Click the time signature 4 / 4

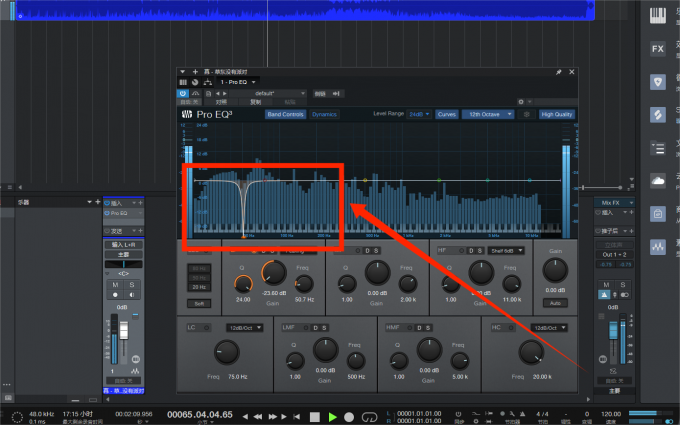542,414
